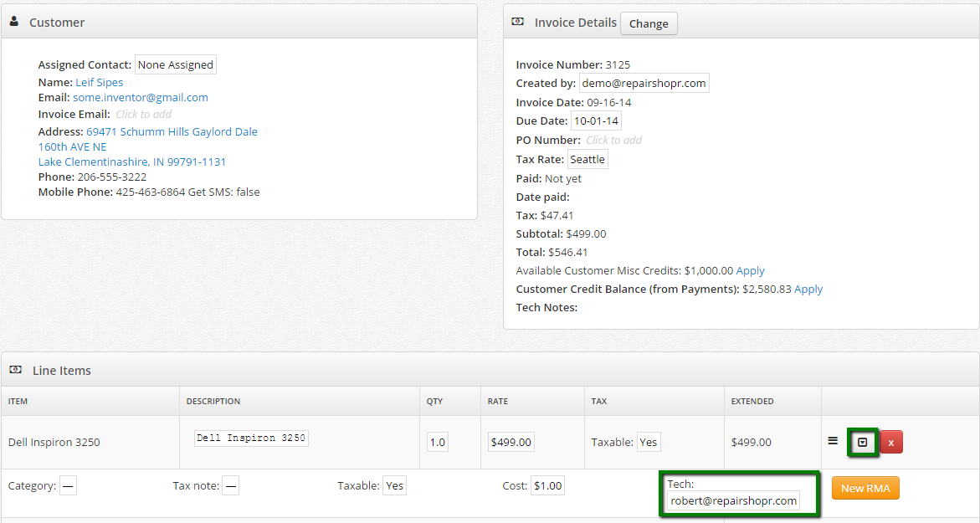Image resolution: width=980 pixels, height=523 pixels.
Task: Delete the Dell Inspiron line item
Action: (x=891, y=442)
